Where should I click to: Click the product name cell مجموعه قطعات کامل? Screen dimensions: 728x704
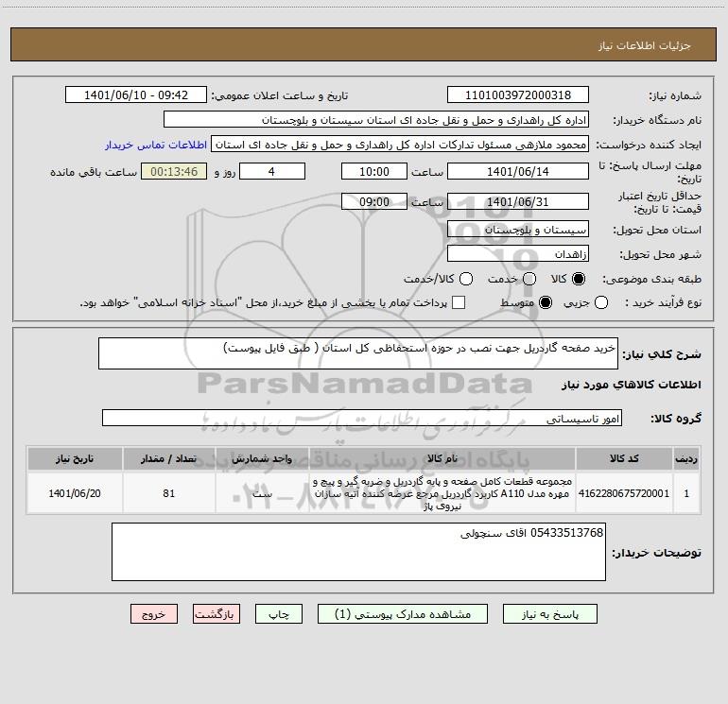pos(442,493)
